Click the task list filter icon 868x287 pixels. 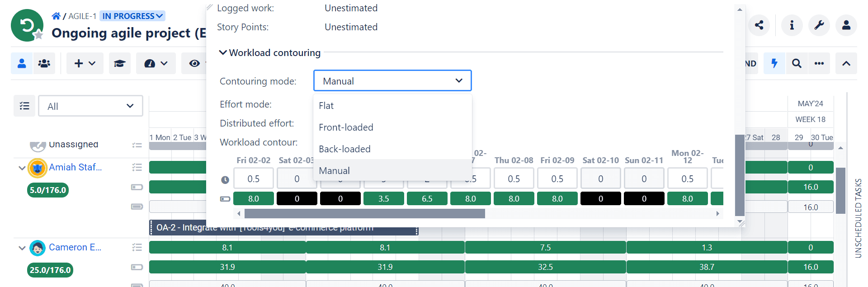pos(24,106)
